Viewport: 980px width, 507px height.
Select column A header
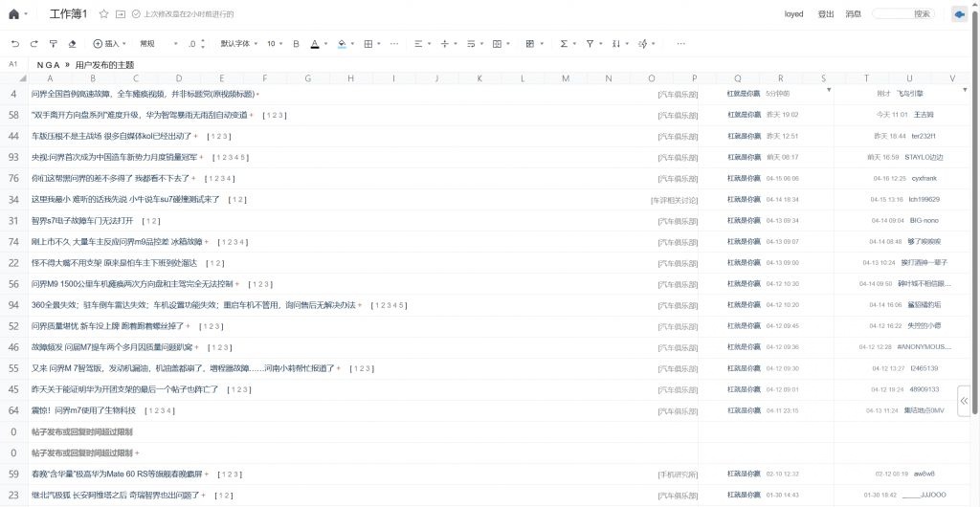pyautogui.click(x=50, y=78)
